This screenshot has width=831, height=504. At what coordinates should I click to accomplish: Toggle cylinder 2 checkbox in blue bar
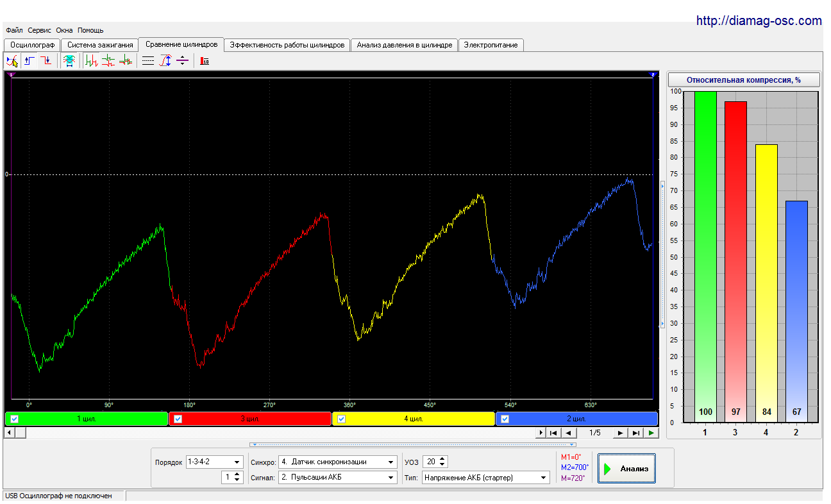(x=505, y=419)
